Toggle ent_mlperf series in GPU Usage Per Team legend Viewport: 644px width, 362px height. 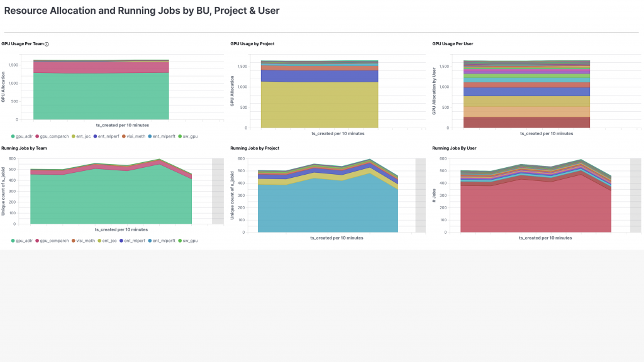click(x=108, y=136)
